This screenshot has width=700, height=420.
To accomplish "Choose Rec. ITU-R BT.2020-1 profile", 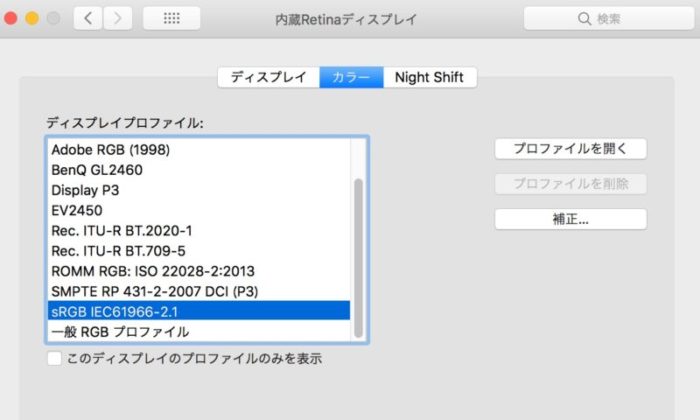I will pyautogui.click(x=199, y=231).
